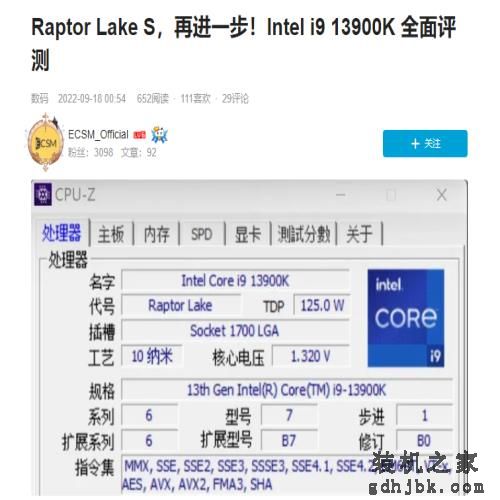The width and height of the screenshot is (500, 500).
Task: Click the 粉丝: 3098 follower count
Action: (91, 152)
